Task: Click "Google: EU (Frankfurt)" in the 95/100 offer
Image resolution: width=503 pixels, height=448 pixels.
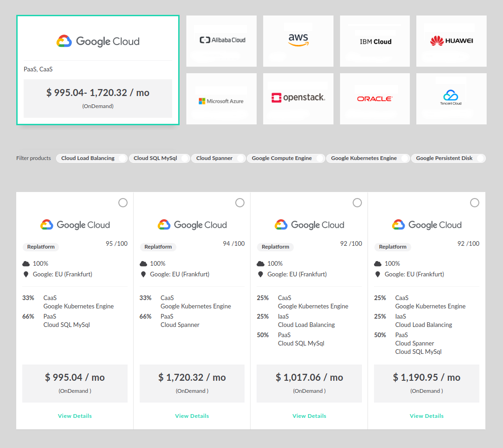Action: coord(63,274)
